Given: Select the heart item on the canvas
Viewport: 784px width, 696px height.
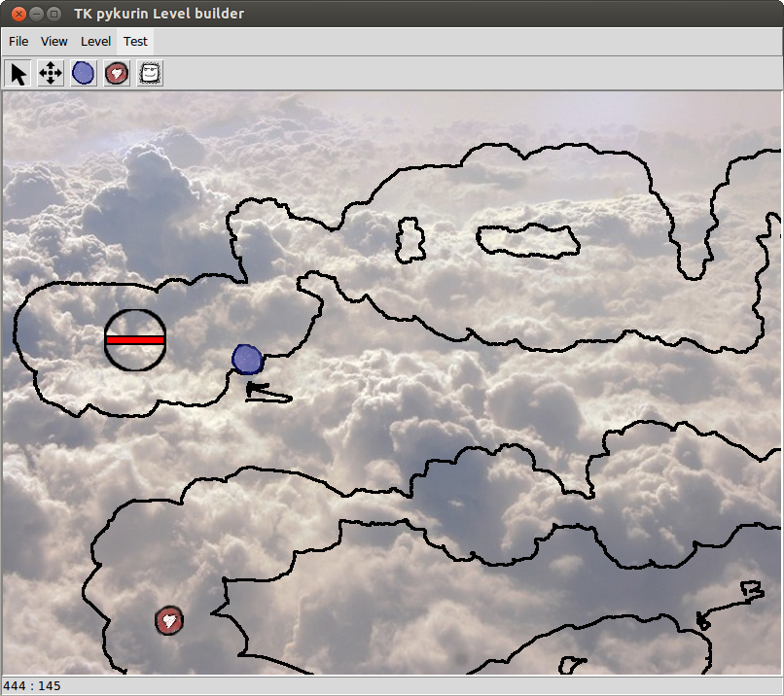Looking at the screenshot, I should [x=169, y=619].
